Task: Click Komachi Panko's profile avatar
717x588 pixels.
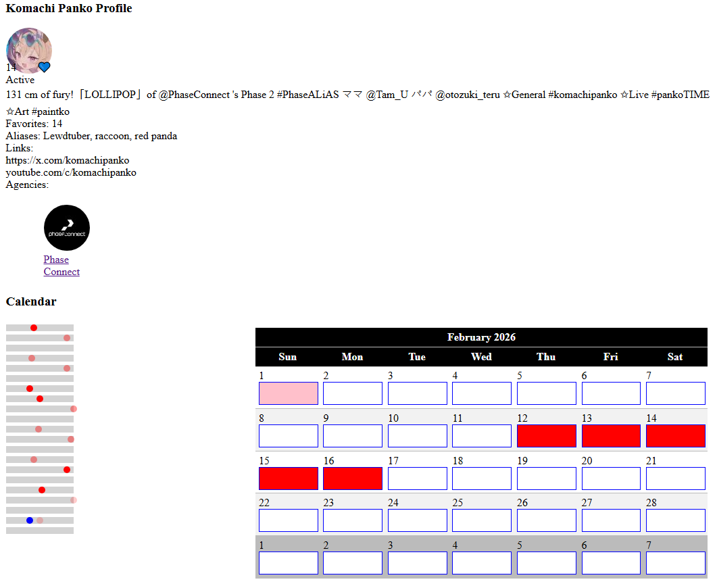Action: pos(29,50)
